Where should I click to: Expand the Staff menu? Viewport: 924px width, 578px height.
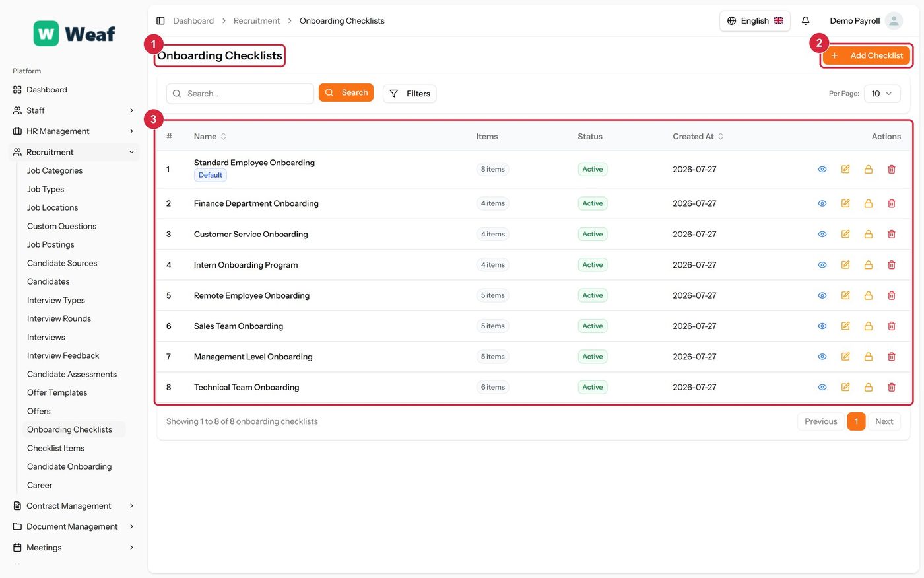coord(74,110)
